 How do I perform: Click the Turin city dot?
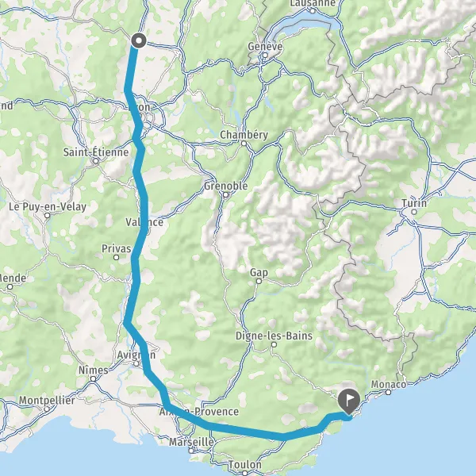pyautogui.click(x=414, y=212)
